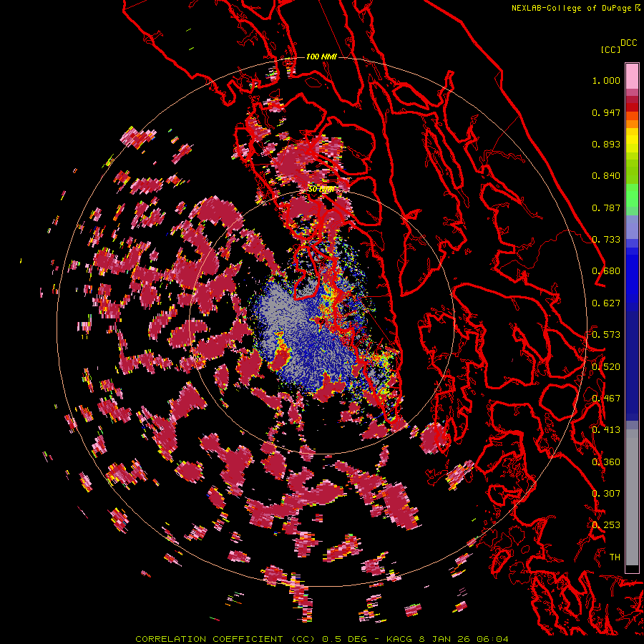Click the 50 NMI range ring label
Image resolution: width=644 pixels, height=644 pixels.
pos(321,190)
